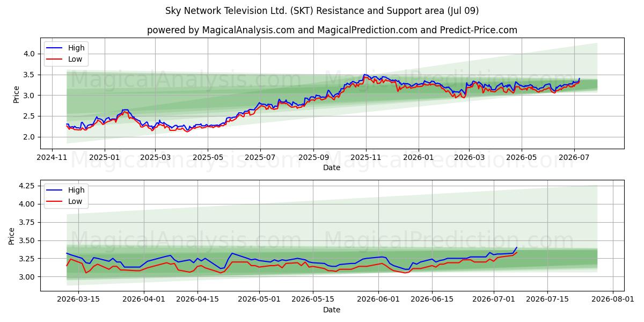Click the '2026-01' tick label
Image resolution: width=644 pixels, height=322 pixels.
(419, 157)
